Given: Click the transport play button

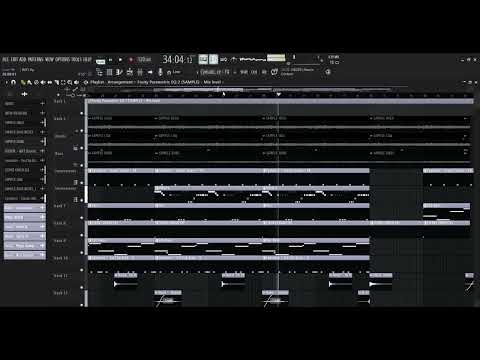Looking at the screenshot, I should pos(120,60).
